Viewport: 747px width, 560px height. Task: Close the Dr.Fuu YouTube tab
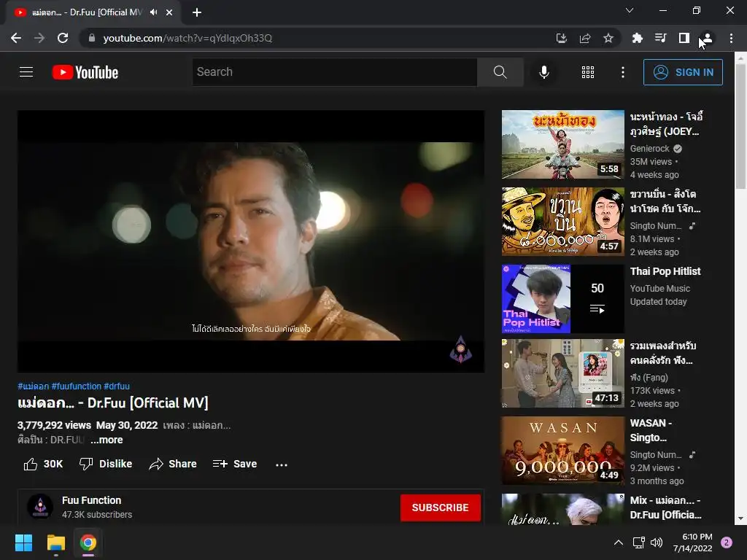[169, 12]
